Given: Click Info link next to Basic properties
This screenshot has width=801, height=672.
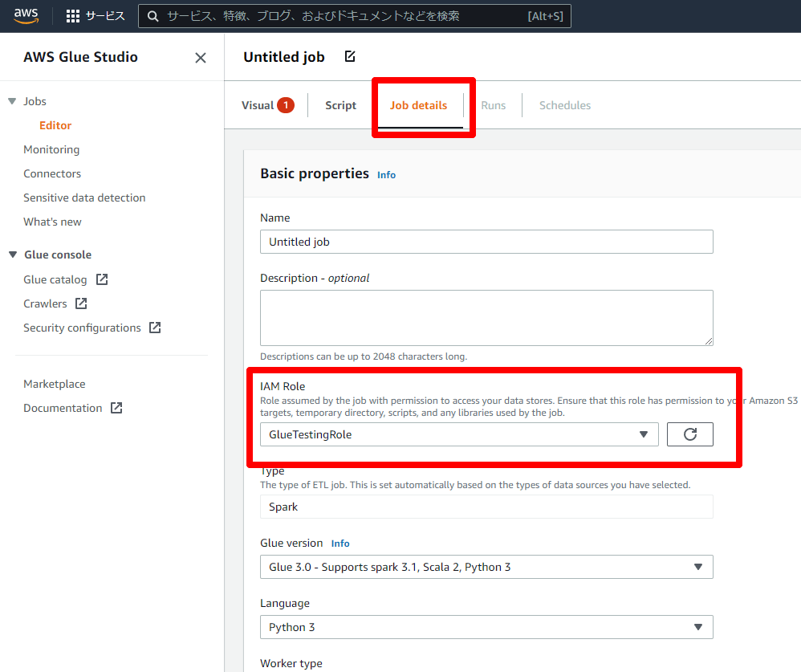Looking at the screenshot, I should point(386,175).
